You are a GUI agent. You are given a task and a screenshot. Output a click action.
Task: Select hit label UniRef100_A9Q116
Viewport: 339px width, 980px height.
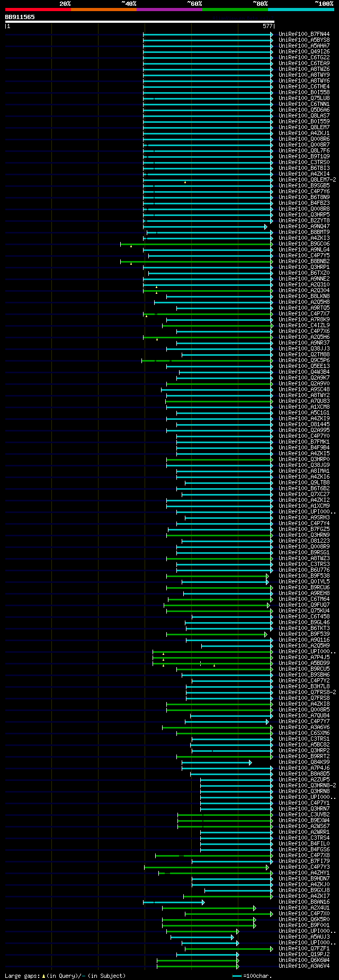pyautogui.click(x=304, y=640)
